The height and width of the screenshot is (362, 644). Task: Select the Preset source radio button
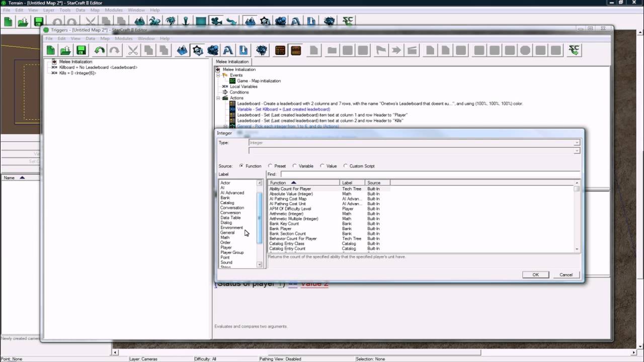pyautogui.click(x=270, y=166)
